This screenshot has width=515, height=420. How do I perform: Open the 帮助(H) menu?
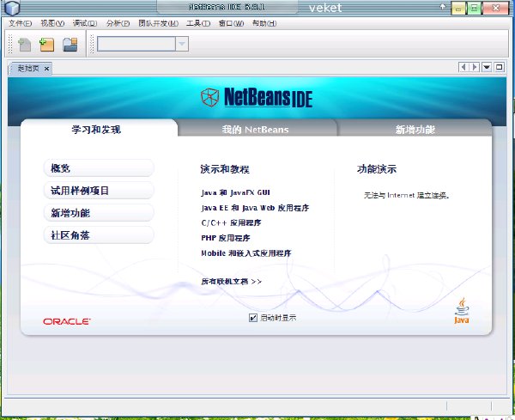tap(264, 23)
